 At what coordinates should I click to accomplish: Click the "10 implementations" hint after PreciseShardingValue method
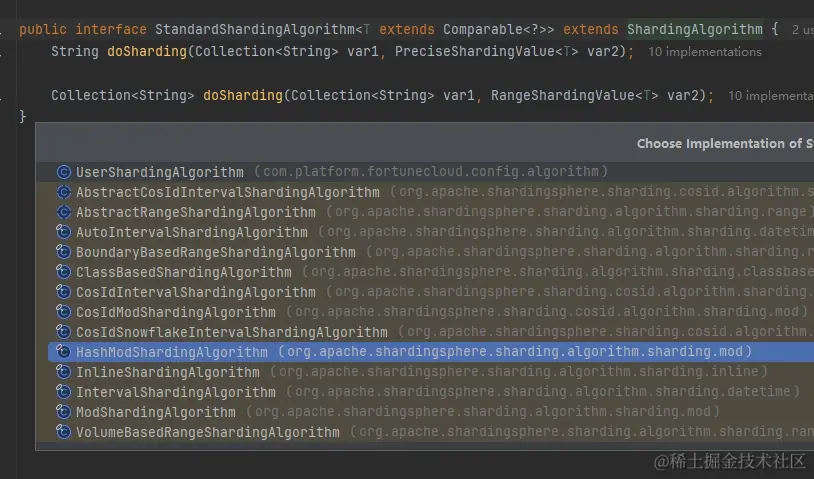pyautogui.click(x=704, y=52)
